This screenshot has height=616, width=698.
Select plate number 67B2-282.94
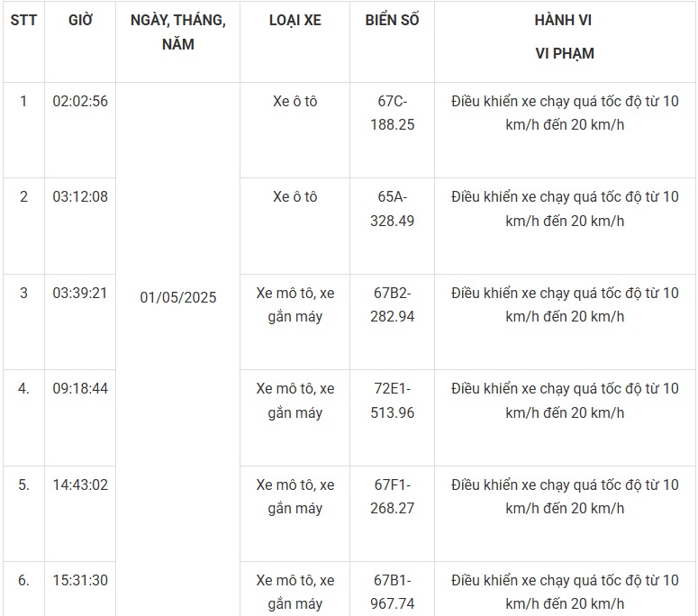[x=392, y=305]
